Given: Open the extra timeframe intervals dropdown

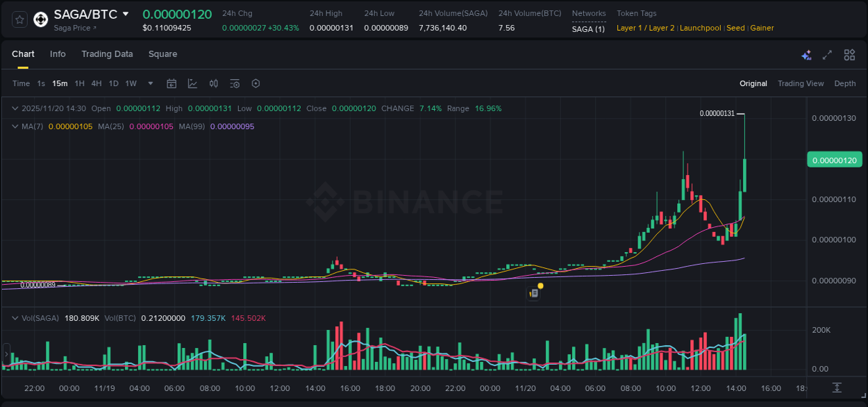Looking at the screenshot, I should tap(149, 83).
